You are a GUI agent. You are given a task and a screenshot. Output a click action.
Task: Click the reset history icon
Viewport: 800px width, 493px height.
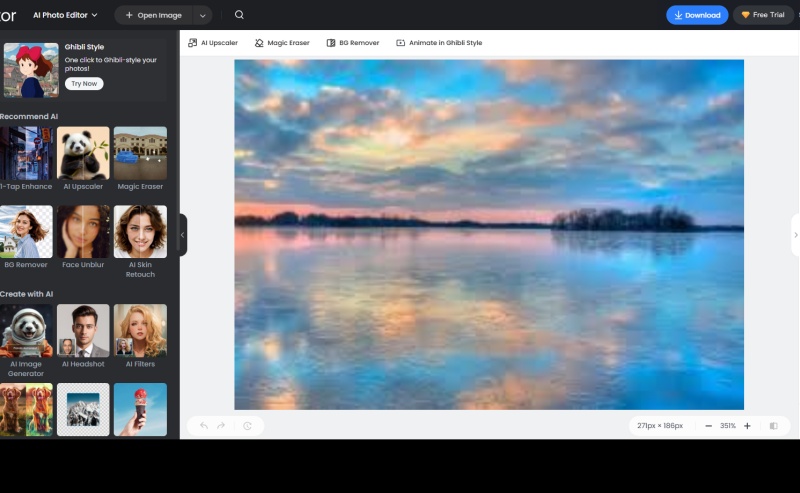click(247, 426)
